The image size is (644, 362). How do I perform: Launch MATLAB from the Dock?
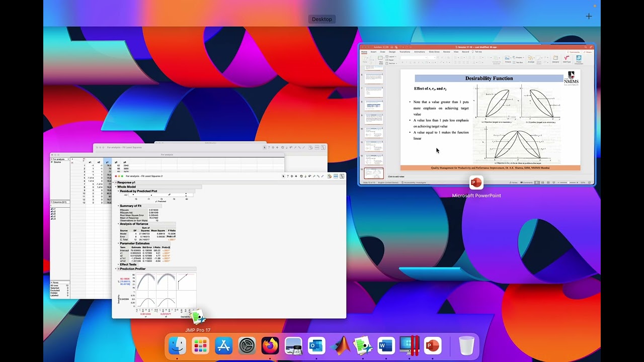click(x=340, y=346)
